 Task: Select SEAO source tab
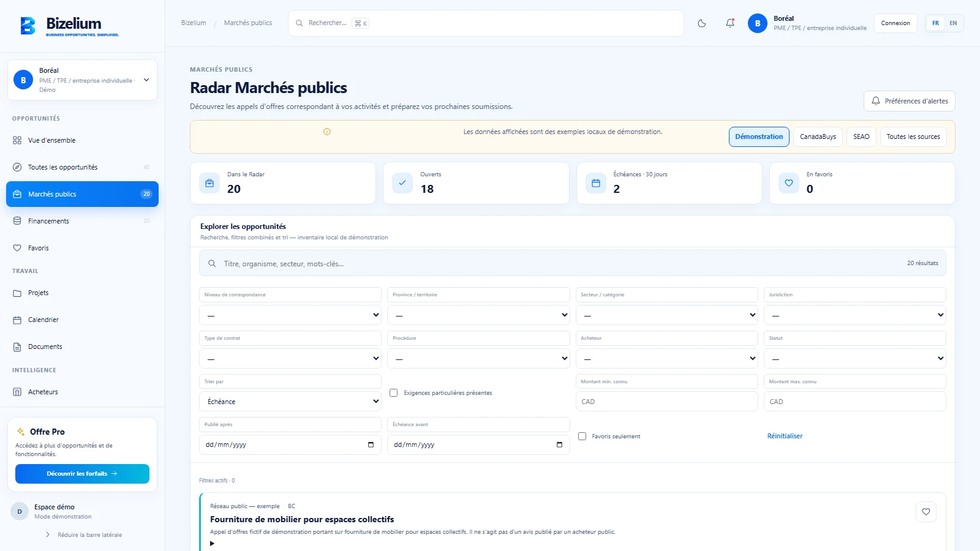861,137
